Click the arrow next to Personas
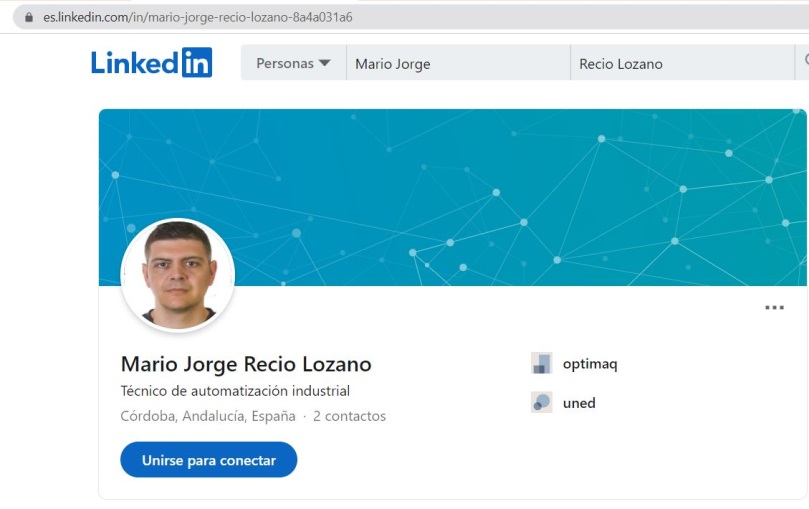Image resolution: width=809 pixels, height=509 pixels. click(x=324, y=63)
